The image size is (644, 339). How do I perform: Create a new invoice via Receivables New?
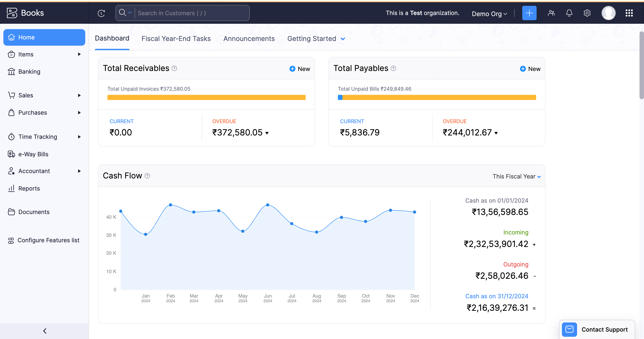[x=299, y=68]
